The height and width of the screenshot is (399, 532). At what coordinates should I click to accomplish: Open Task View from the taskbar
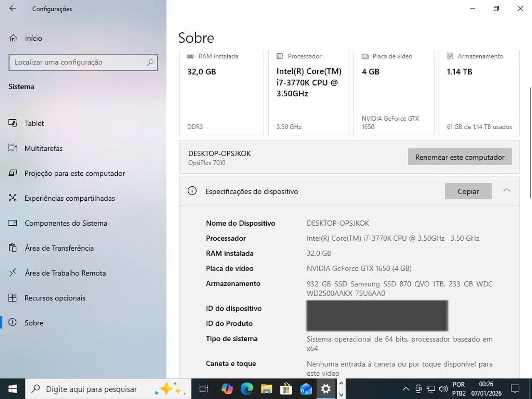pyautogui.click(x=204, y=389)
